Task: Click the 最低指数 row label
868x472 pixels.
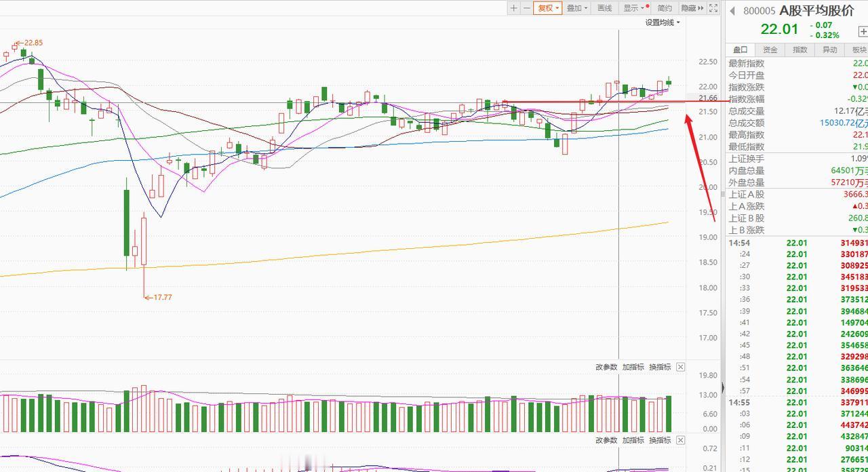Action: (x=747, y=146)
